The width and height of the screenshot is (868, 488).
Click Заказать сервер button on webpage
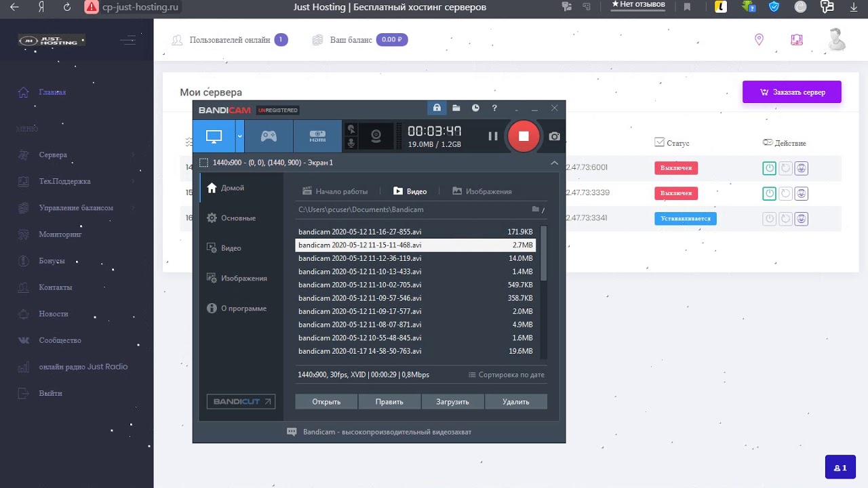[792, 92]
